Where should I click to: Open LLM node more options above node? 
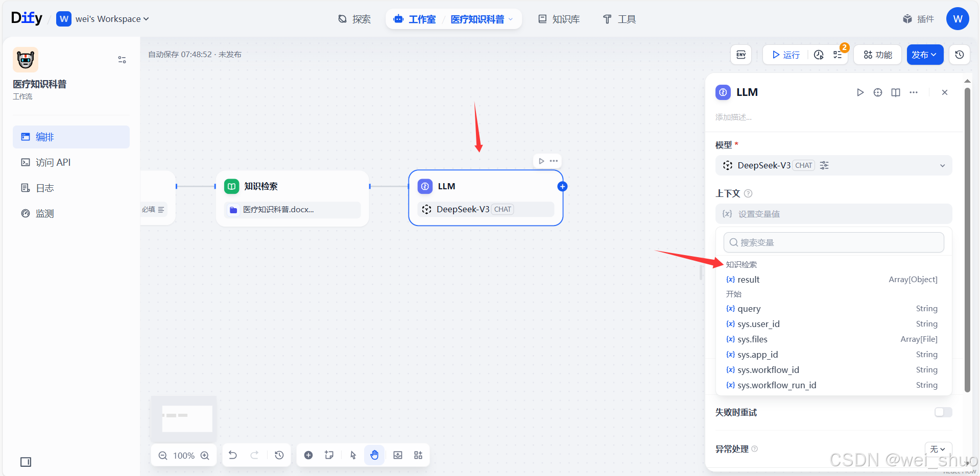pyautogui.click(x=554, y=161)
